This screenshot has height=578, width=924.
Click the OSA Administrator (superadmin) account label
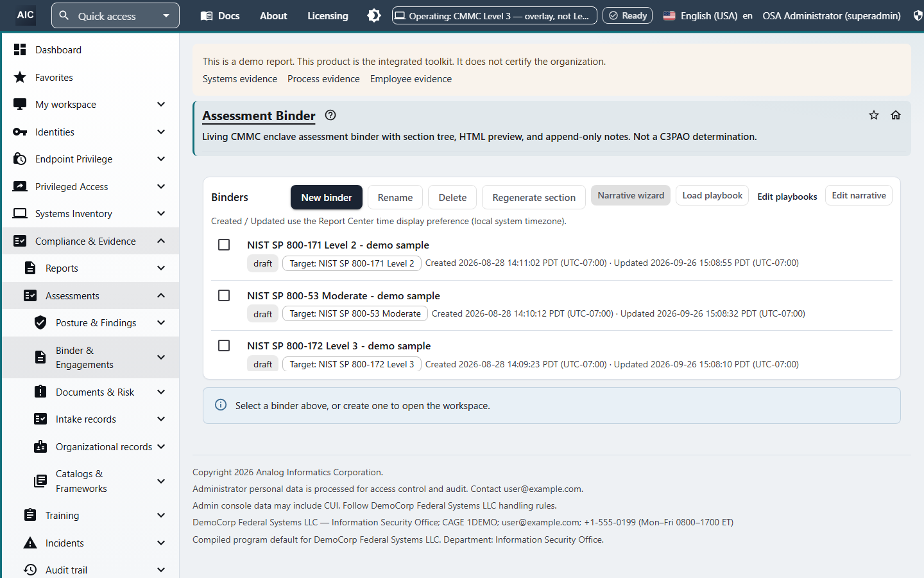[832, 15]
